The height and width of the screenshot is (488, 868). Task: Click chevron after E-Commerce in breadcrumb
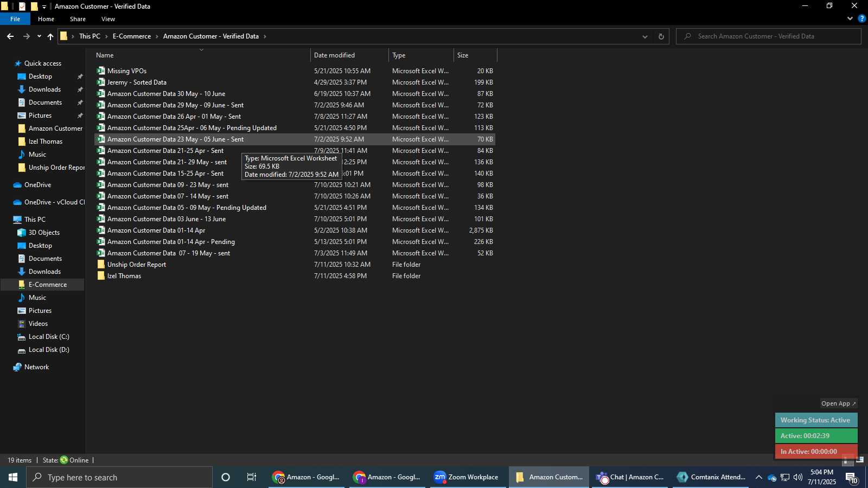point(157,36)
